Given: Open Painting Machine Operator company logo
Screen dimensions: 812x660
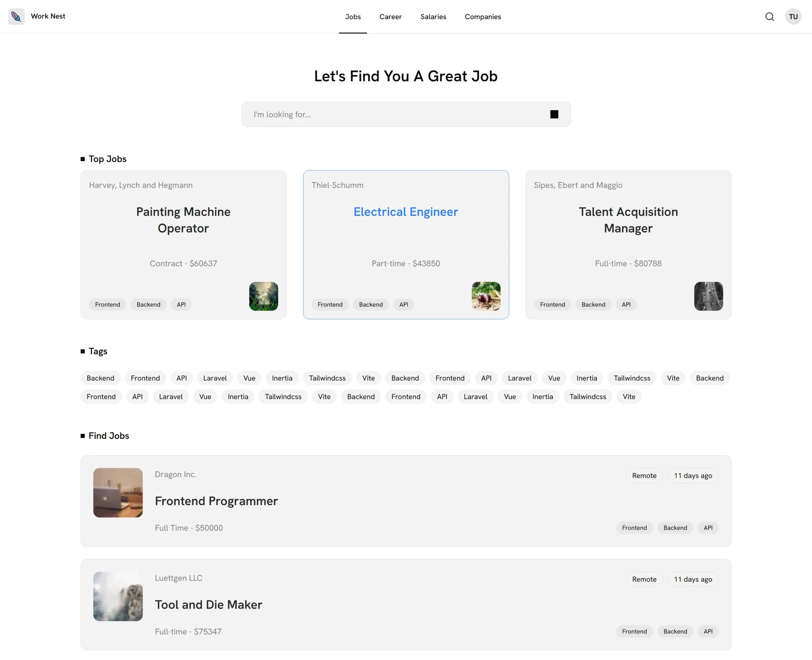Looking at the screenshot, I should click(263, 296).
